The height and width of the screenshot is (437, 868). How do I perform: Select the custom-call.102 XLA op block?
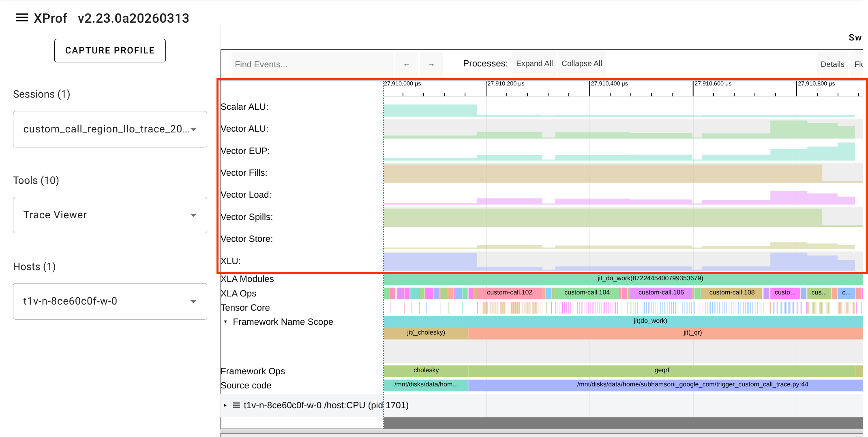click(509, 293)
